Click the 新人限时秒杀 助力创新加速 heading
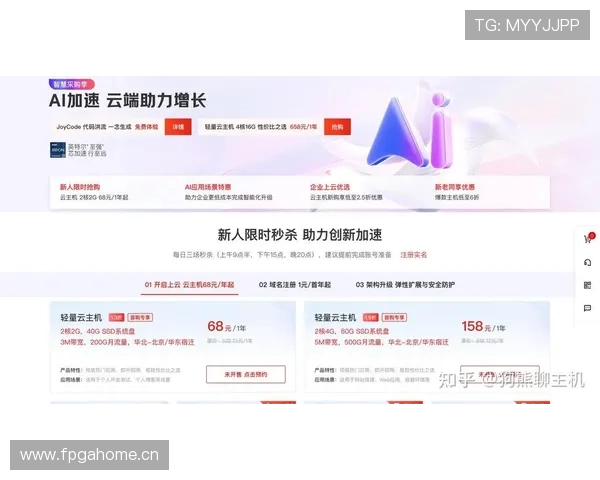The height and width of the screenshot is (480, 600). pos(300,235)
